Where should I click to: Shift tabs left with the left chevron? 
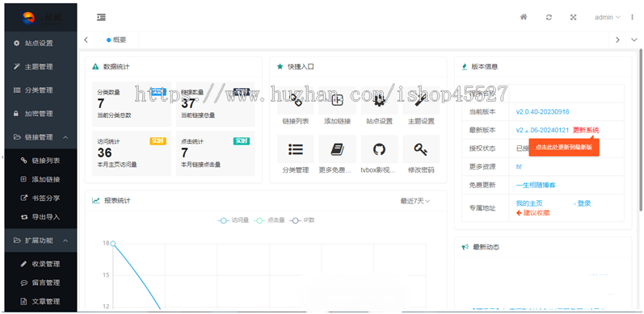(x=86, y=40)
